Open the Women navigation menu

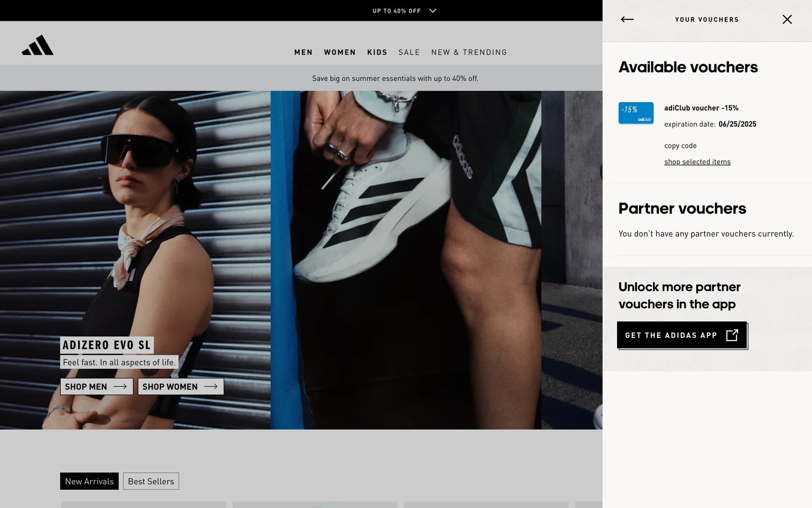pos(340,52)
